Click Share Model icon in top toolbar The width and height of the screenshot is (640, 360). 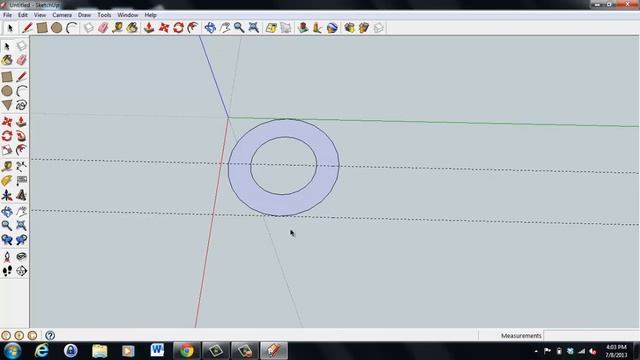point(364,28)
